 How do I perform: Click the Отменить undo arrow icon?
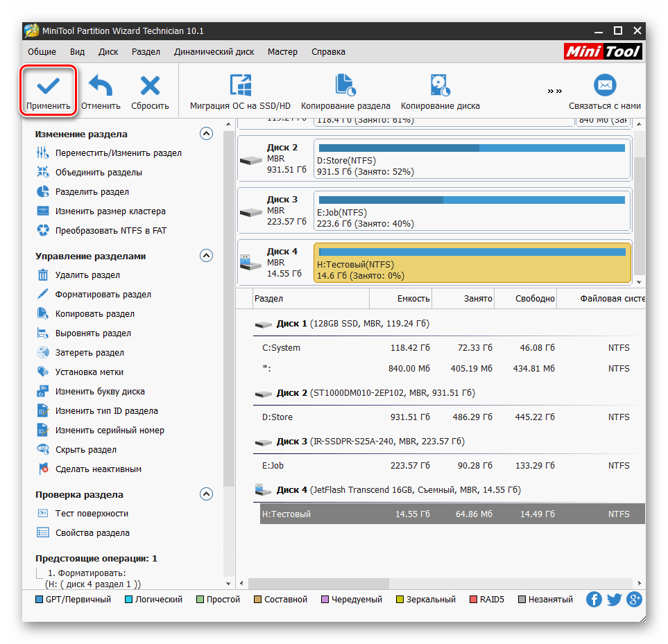[x=101, y=85]
